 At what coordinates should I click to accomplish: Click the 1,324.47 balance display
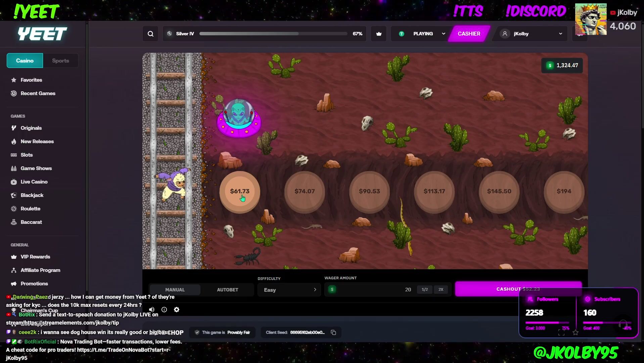(x=562, y=65)
